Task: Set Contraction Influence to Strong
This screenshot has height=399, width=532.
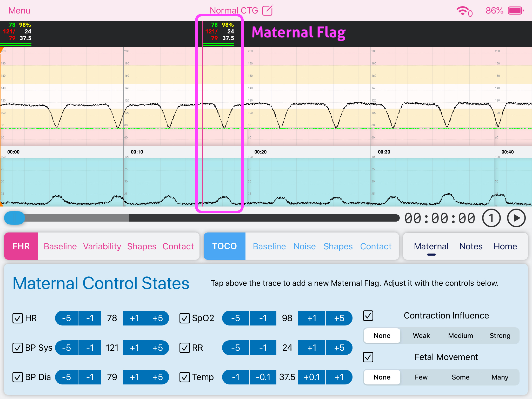Action: click(x=500, y=335)
